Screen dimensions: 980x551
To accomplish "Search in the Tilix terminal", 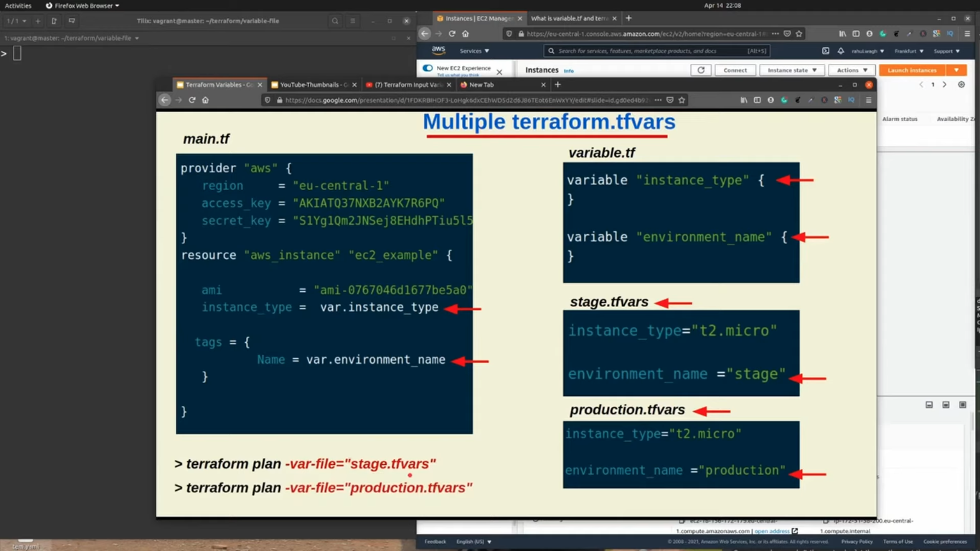I will [335, 22].
